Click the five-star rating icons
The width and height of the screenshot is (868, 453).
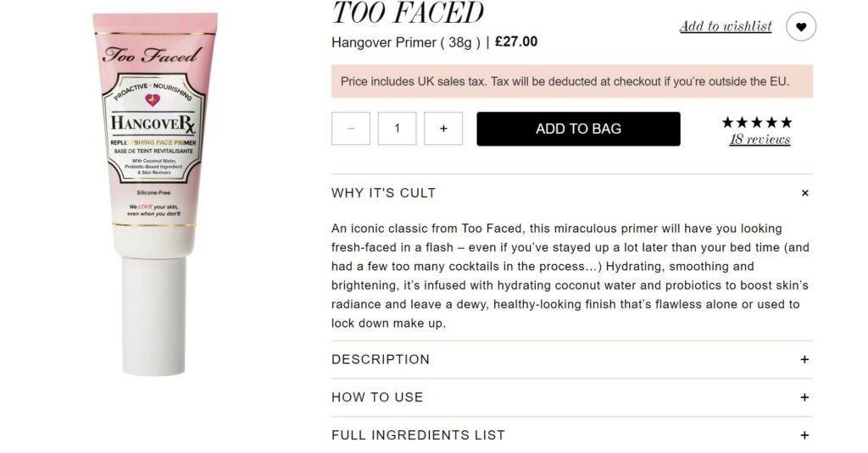coord(757,122)
